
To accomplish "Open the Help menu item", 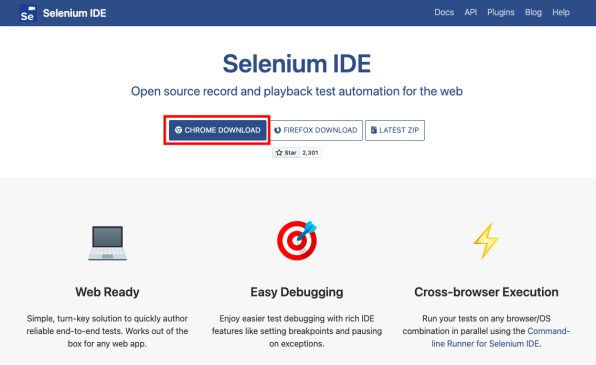I will (x=561, y=13).
